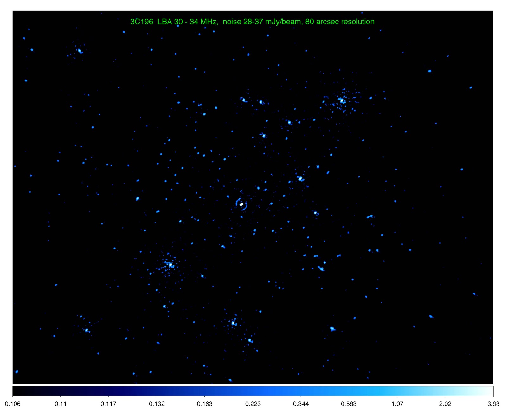The height and width of the screenshot is (420, 507).
Task: Click the noise 28-37 mJy/beam label
Action: click(x=263, y=23)
